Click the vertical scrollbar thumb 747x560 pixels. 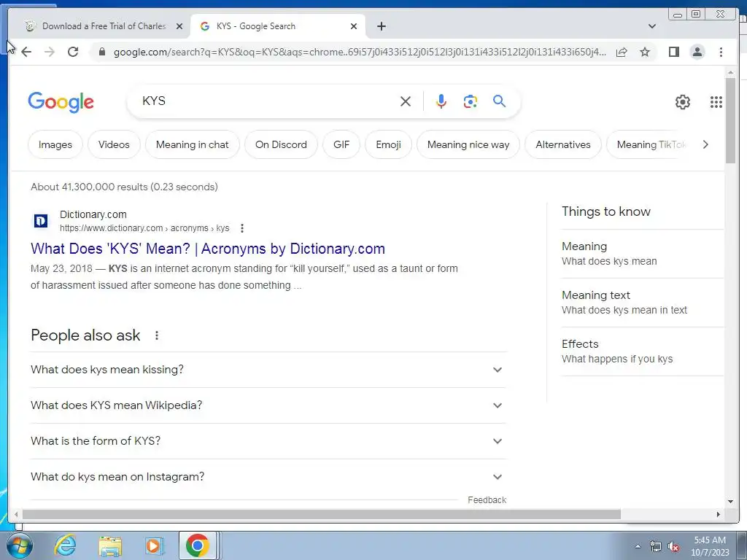click(730, 120)
